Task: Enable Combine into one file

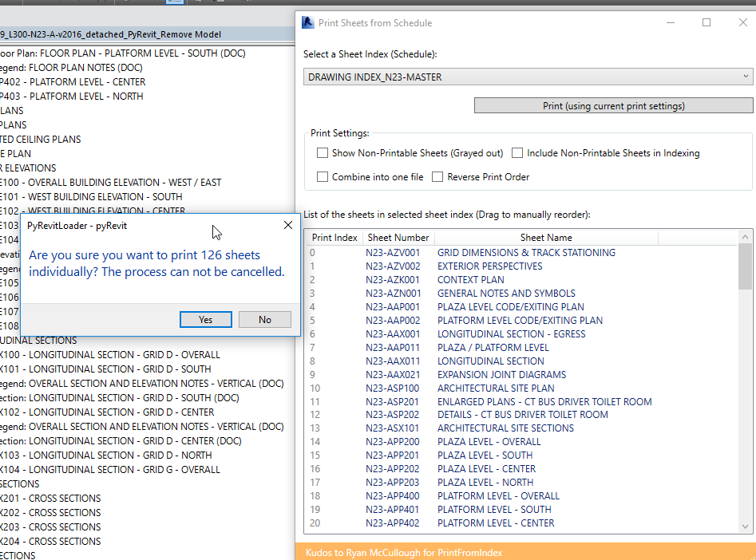Action: [323, 176]
